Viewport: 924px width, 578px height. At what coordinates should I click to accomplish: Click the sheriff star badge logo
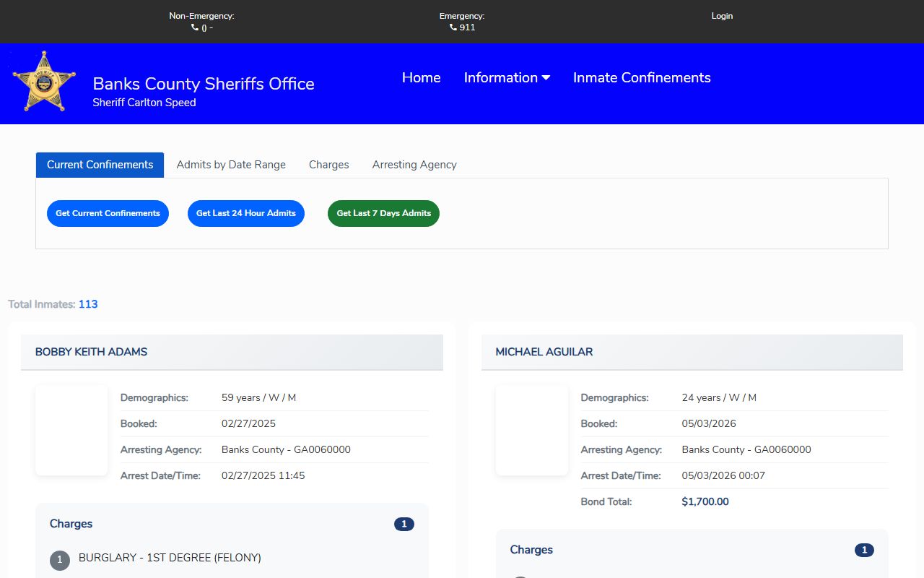point(44,82)
